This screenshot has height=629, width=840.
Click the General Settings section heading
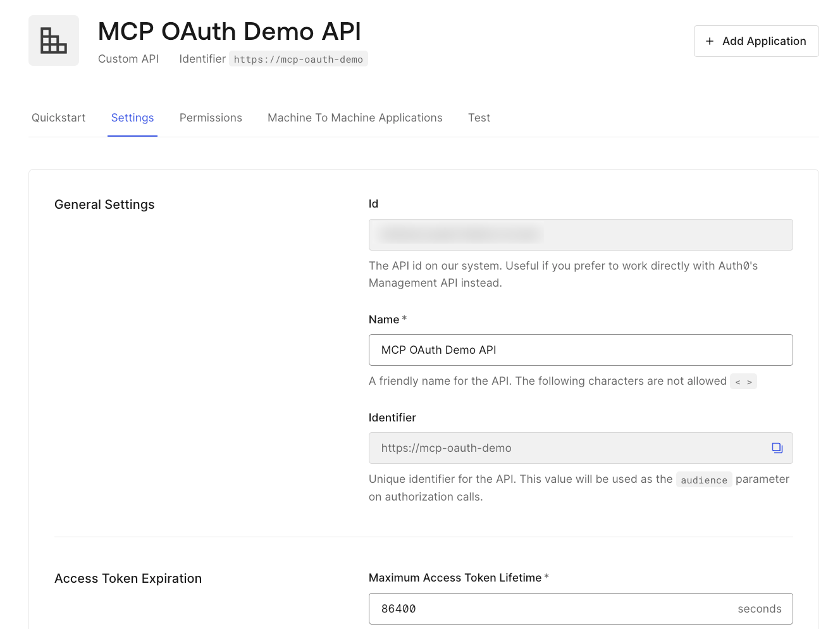(104, 204)
